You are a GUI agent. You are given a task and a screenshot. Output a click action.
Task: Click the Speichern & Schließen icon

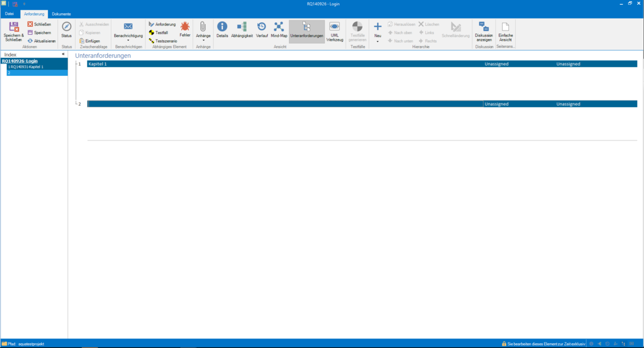pos(13,28)
